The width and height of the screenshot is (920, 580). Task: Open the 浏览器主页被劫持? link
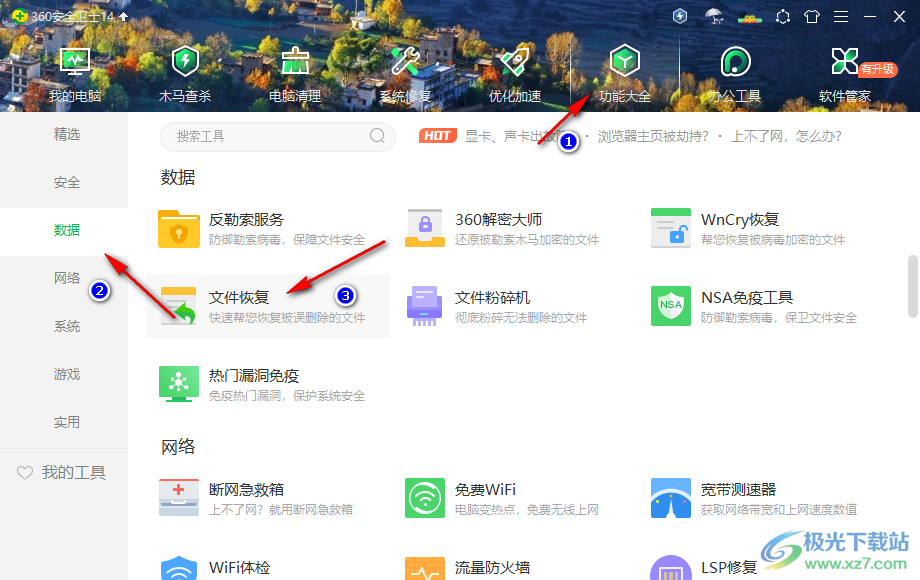653,137
